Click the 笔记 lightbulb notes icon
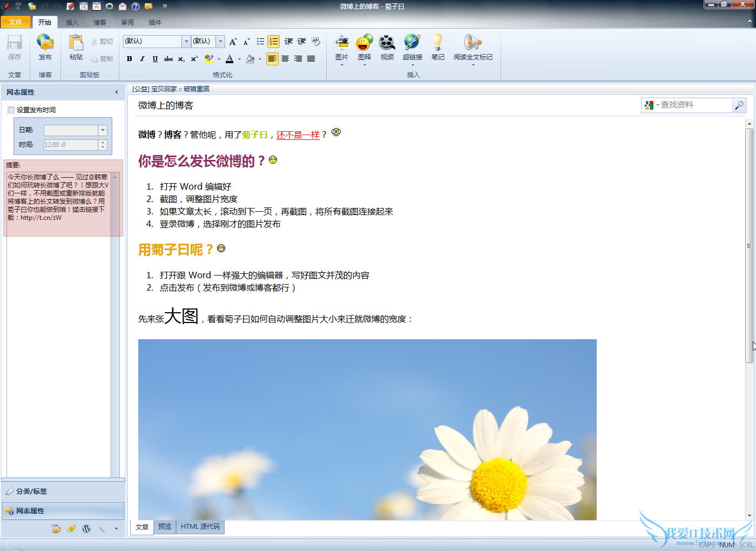The height and width of the screenshot is (551, 756). point(437,43)
